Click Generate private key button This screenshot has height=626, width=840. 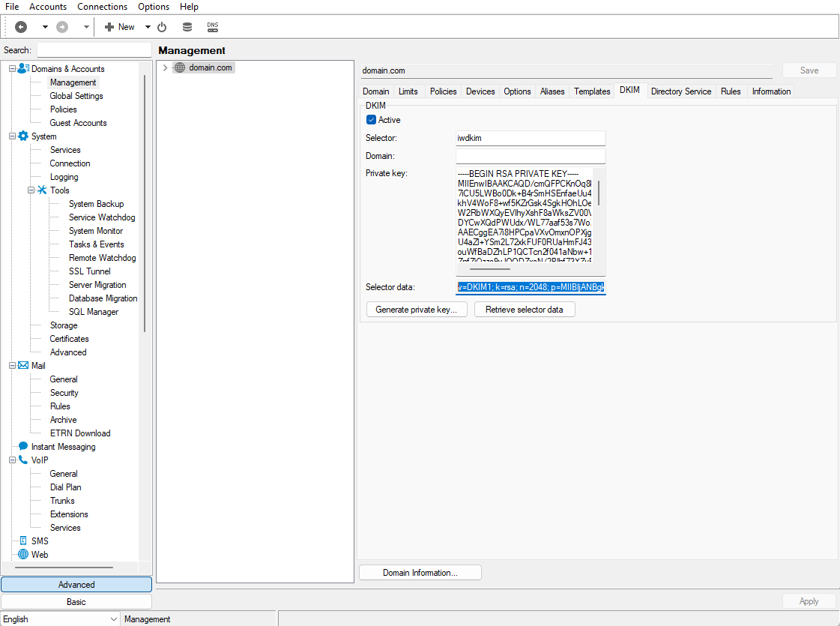[417, 310]
